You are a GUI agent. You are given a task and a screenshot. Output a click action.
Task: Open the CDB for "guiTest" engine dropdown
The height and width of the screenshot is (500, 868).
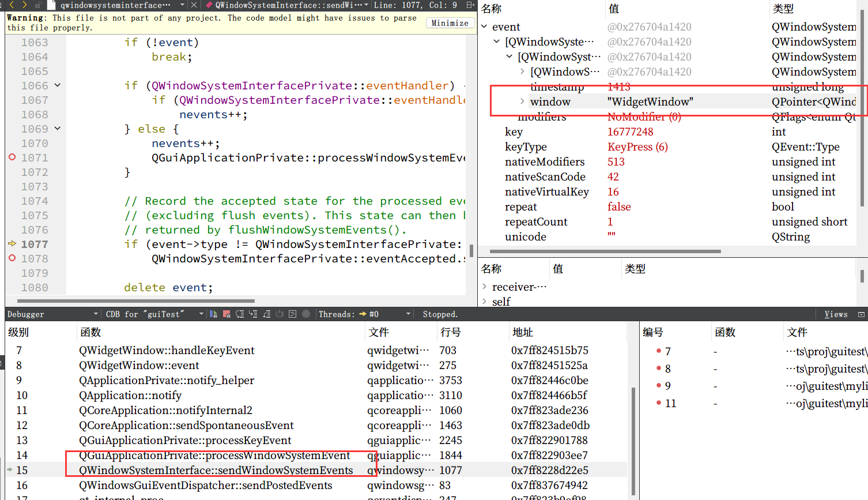(201, 314)
